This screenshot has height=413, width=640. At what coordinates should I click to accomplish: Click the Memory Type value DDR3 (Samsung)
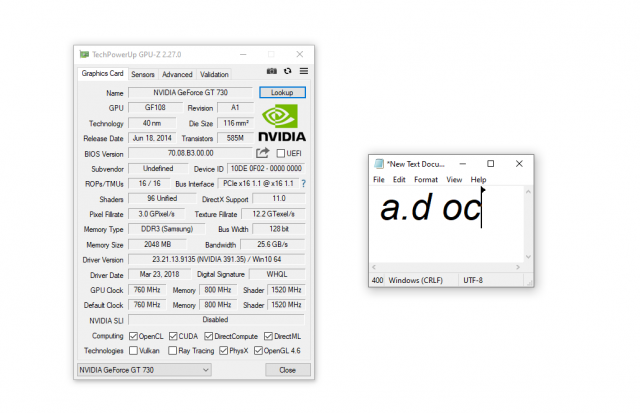[x=167, y=229]
